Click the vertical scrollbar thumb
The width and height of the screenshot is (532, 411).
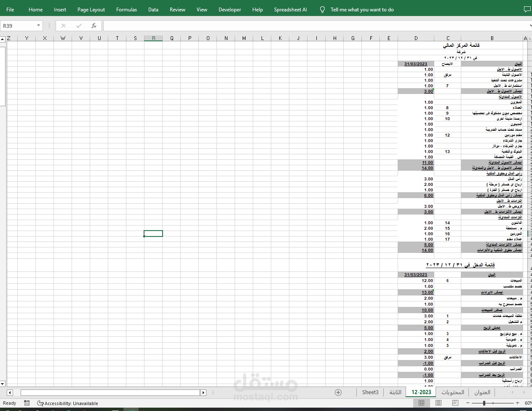[3, 76]
